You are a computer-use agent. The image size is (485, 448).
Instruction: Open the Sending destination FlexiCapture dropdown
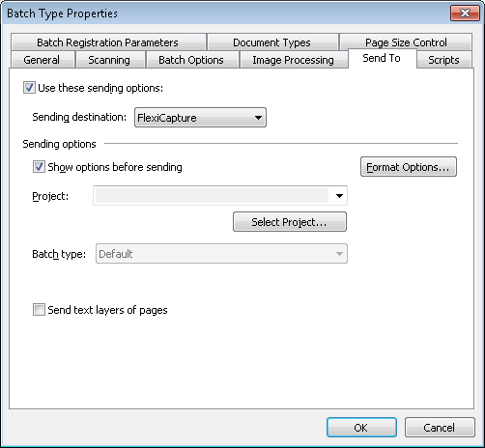coord(200,118)
